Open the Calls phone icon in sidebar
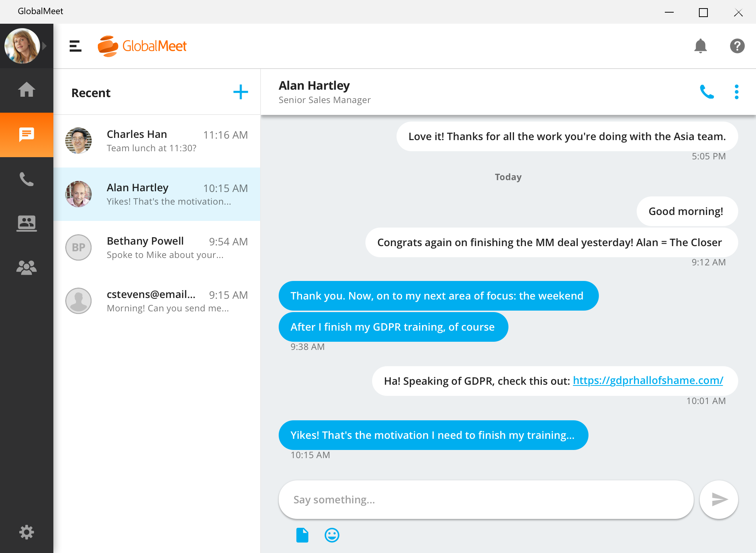 click(26, 179)
